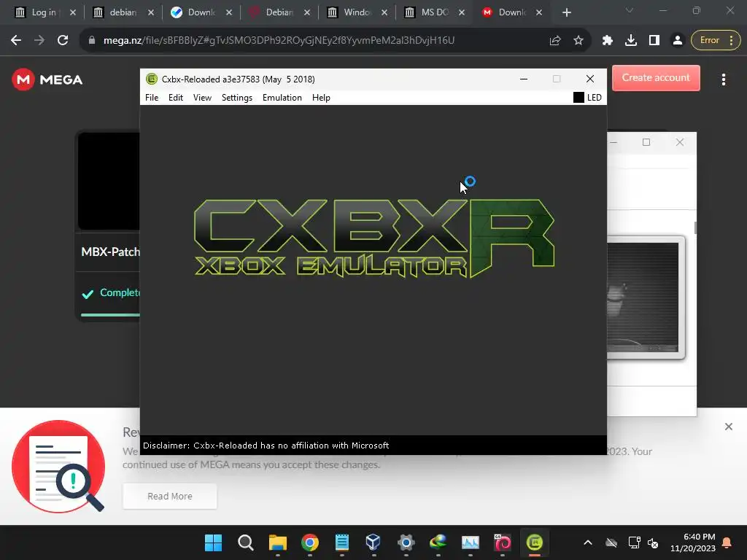Click the Read More button
The width and height of the screenshot is (747, 560).
pyautogui.click(x=169, y=496)
